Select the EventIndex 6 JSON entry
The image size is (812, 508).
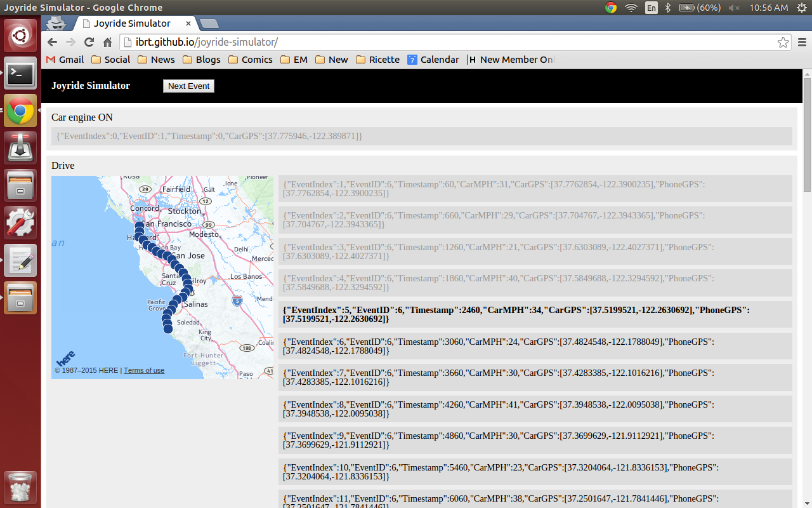click(x=535, y=346)
